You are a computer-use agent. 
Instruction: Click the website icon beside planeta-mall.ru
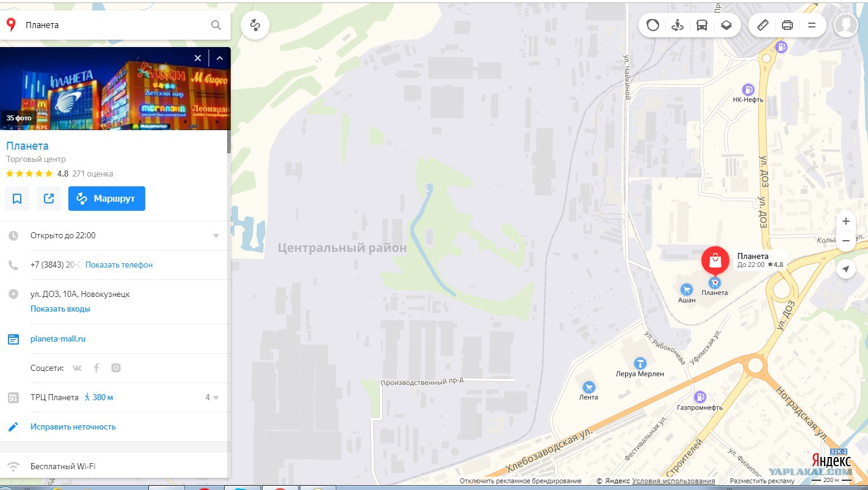[13, 339]
